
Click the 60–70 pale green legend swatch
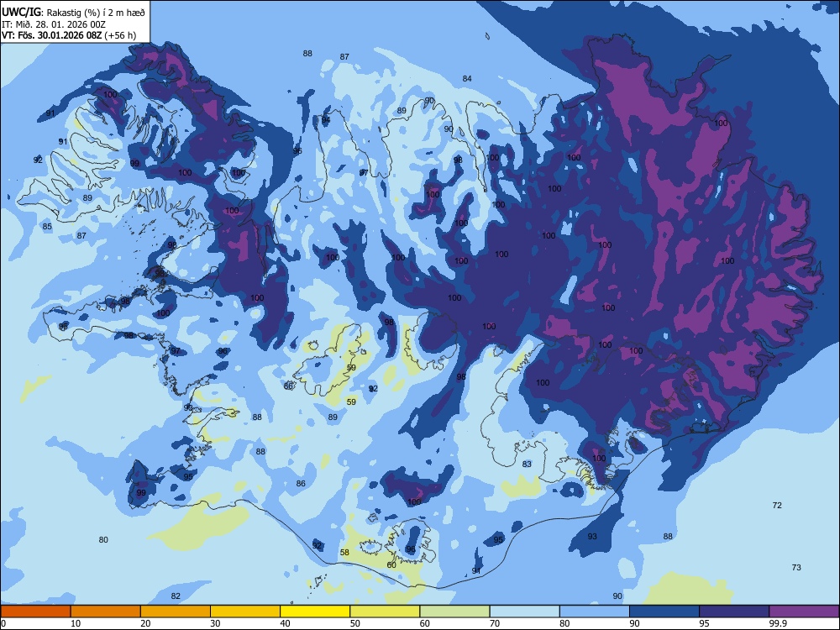[454, 612]
